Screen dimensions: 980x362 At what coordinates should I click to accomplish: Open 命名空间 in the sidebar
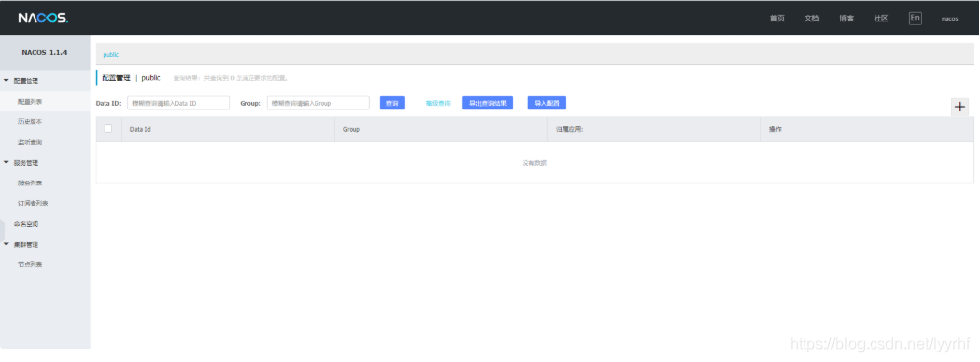(27, 224)
